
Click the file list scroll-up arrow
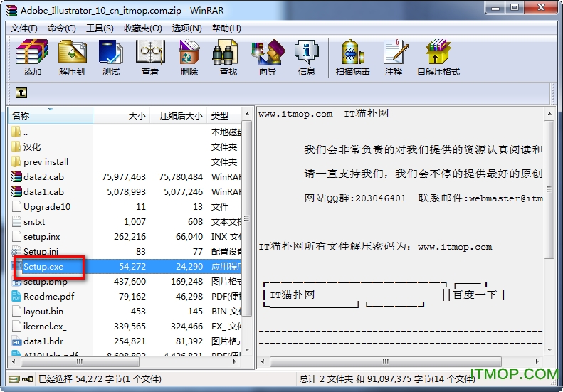(247, 115)
